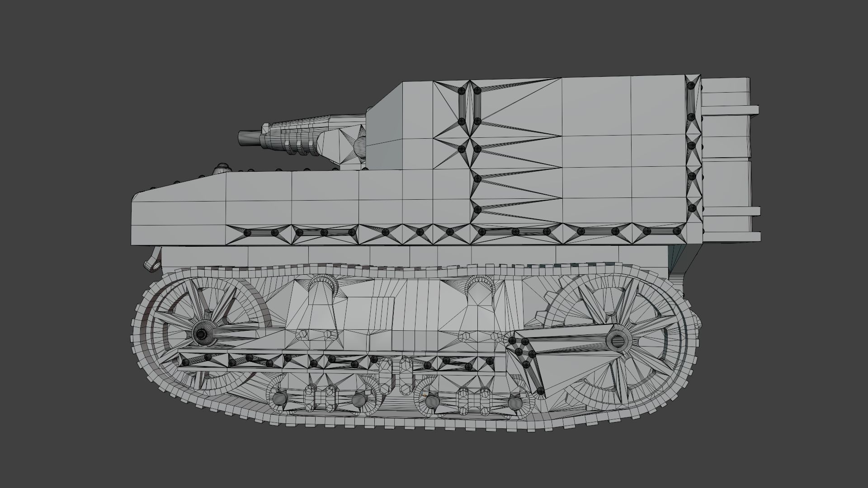Viewport: 868px width, 488px height.
Task: Click the domed cap atop the front hull
Action: click(222, 168)
